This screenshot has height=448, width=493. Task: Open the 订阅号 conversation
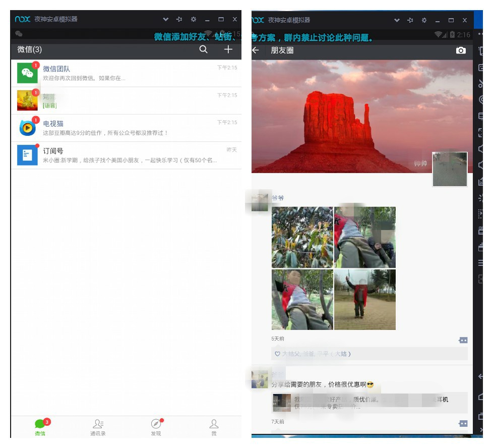click(128, 154)
